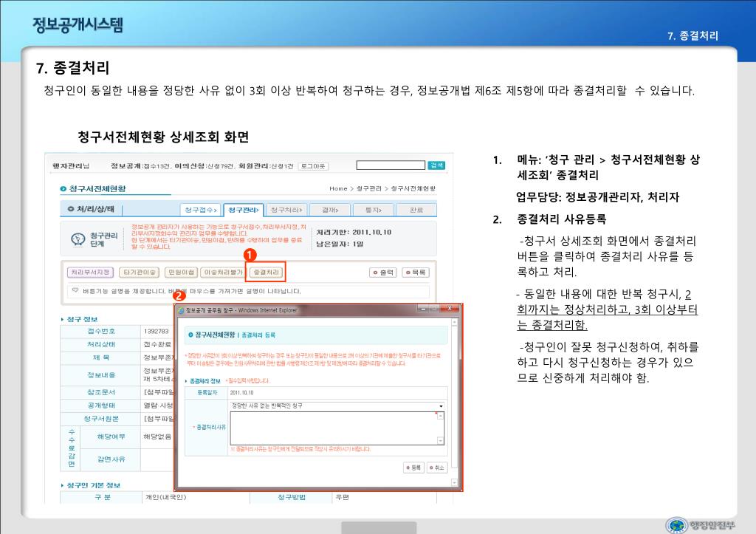Click the 접수완료 status value
756x534 pixels.
[157, 344]
